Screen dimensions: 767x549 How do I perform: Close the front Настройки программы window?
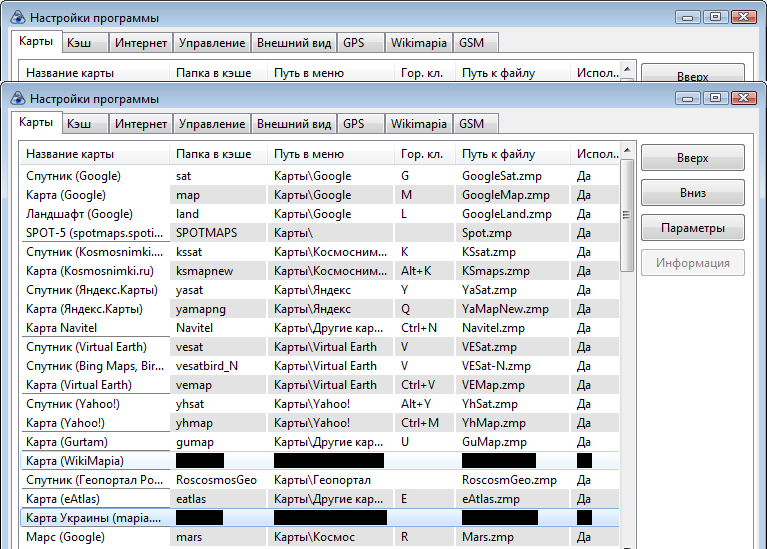(743, 98)
